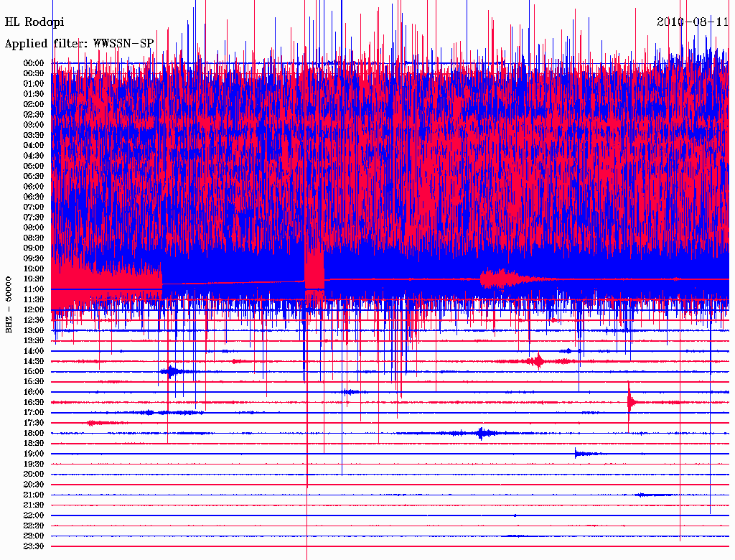Click the sharp red event on the 16:30 trace
The image size is (735, 560).
[630, 402]
